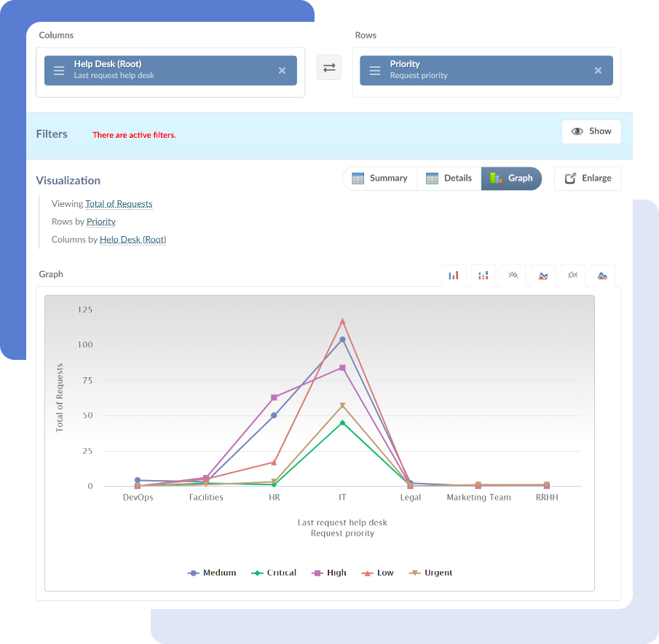Remove the Priority row field
This screenshot has height=644, width=659.
point(598,71)
